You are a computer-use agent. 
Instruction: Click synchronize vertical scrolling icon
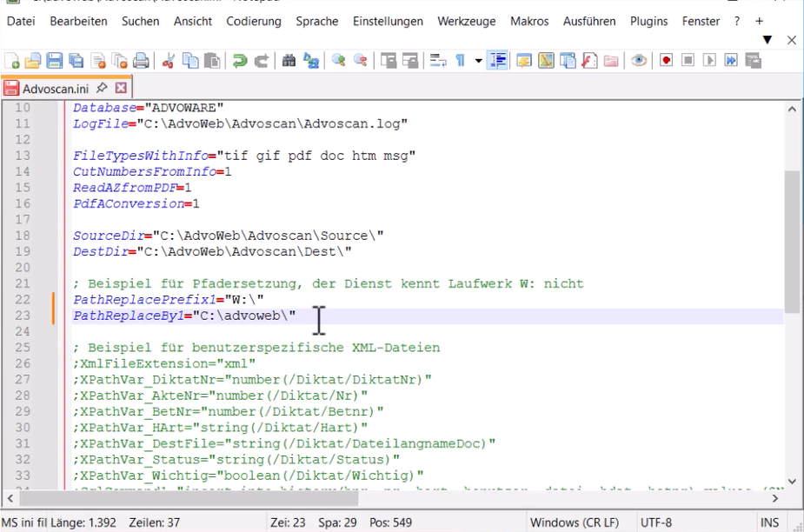click(x=389, y=61)
